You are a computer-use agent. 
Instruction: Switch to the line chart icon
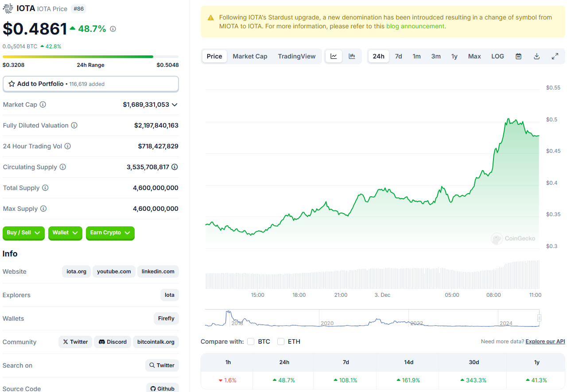[334, 56]
